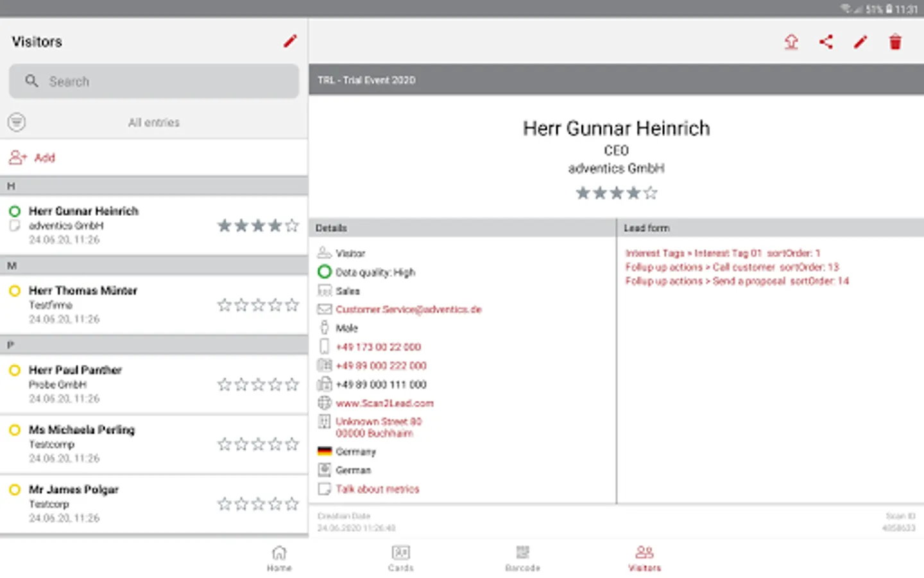Open the www.Scan2Lead.com website link

point(384,403)
